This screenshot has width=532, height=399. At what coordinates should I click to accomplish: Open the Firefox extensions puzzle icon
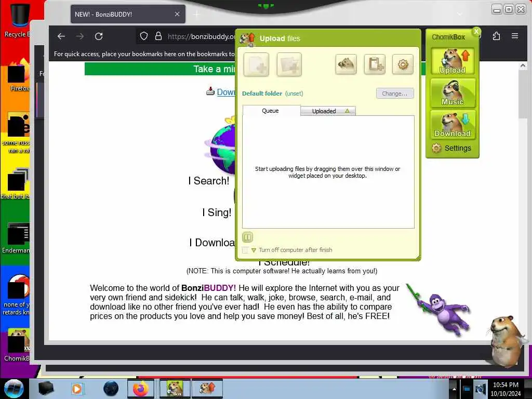pyautogui.click(x=496, y=36)
